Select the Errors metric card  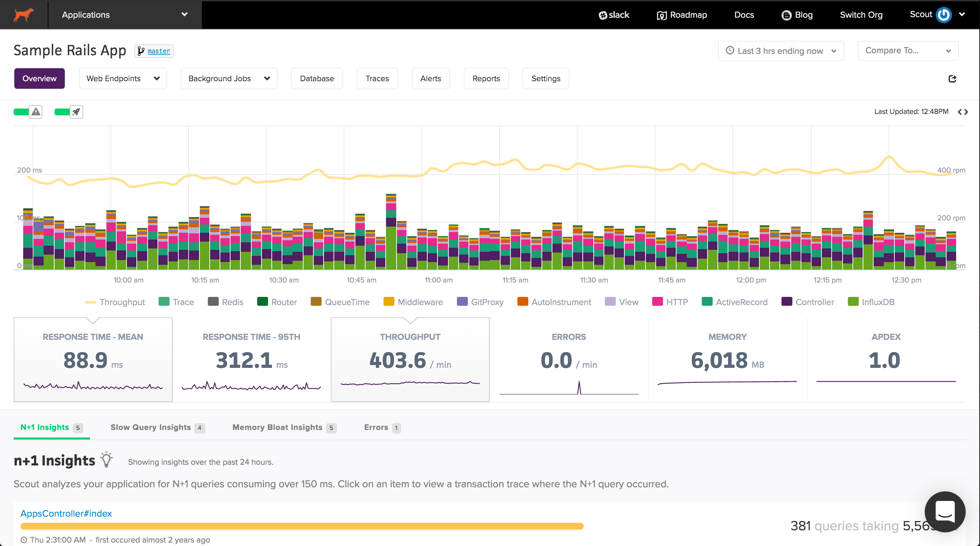(569, 360)
